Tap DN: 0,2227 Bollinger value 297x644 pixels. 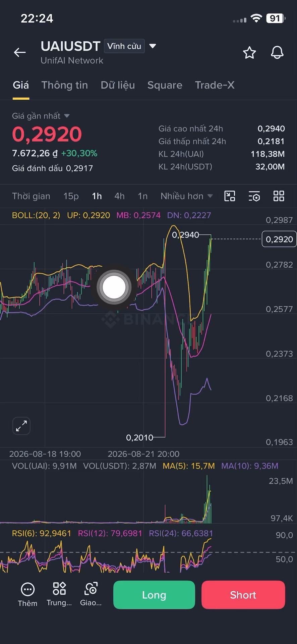[189, 215]
